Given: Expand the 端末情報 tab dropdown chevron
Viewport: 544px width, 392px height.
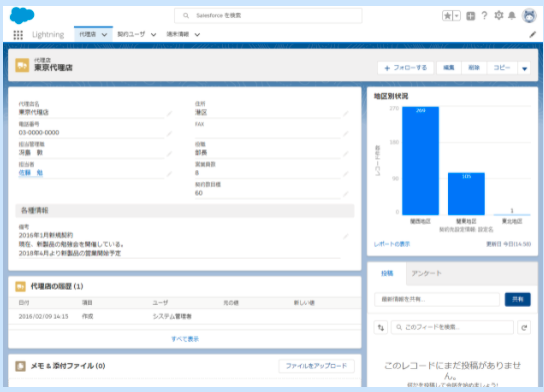Looking at the screenshot, I should pyautogui.click(x=197, y=35).
